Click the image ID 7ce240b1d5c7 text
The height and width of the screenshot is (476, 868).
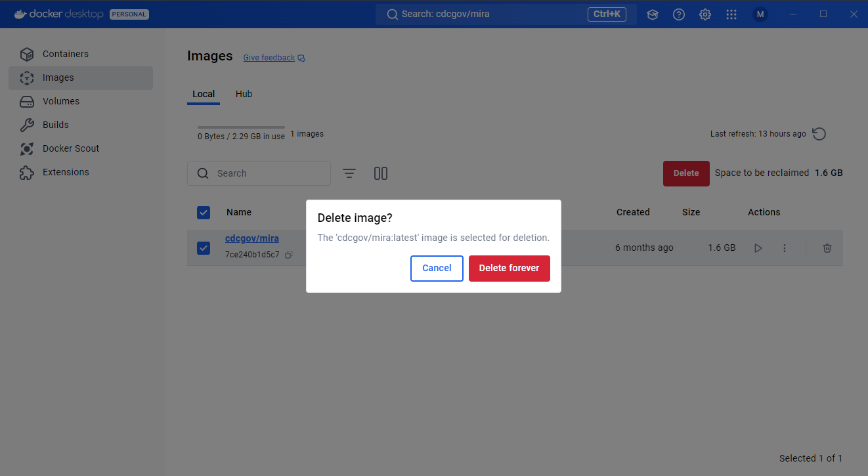click(x=252, y=255)
